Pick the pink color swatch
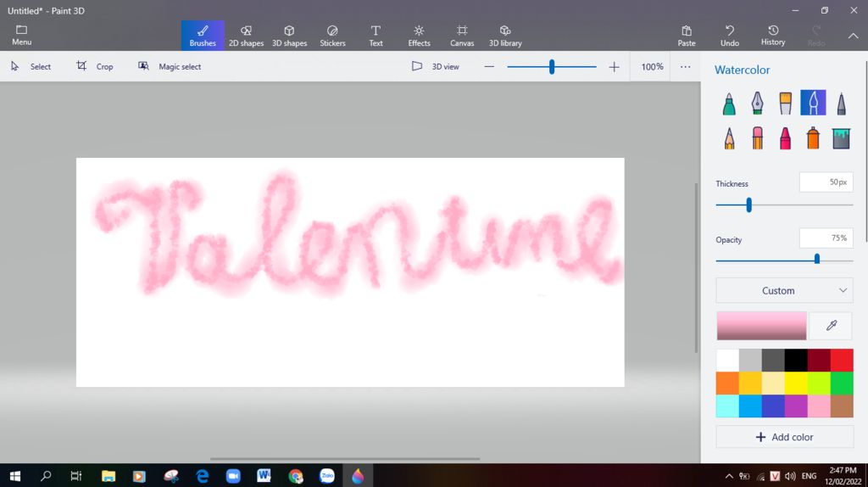The width and height of the screenshot is (868, 487). coord(819,406)
